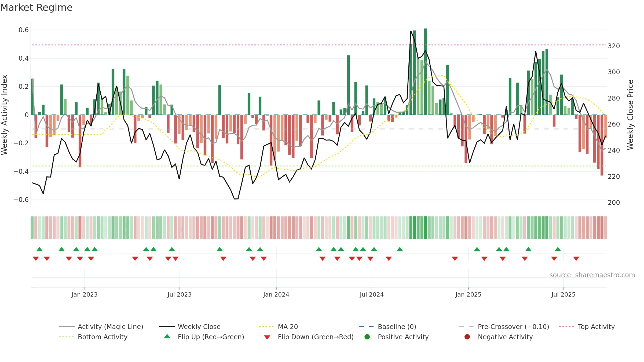Click the last flip-down marker after Jul 2025
The image size is (644, 362).
[x=576, y=258]
